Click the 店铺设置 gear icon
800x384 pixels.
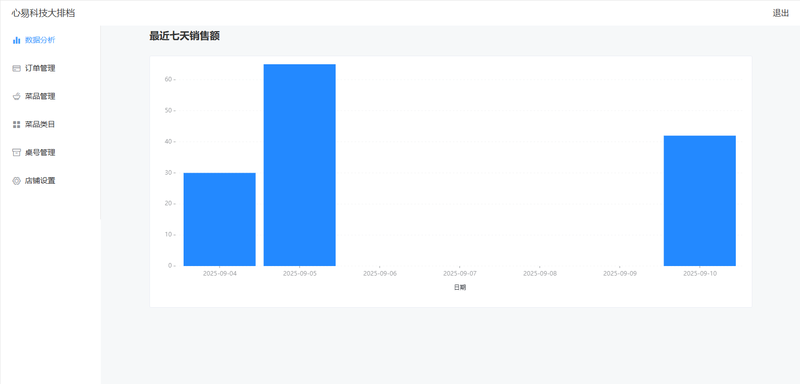pyautogui.click(x=16, y=181)
